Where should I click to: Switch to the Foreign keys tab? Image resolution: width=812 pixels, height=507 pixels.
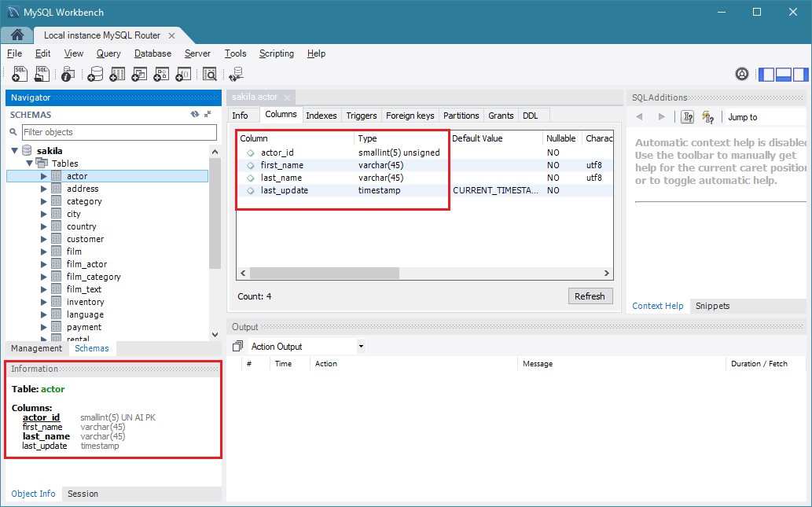pyautogui.click(x=410, y=116)
